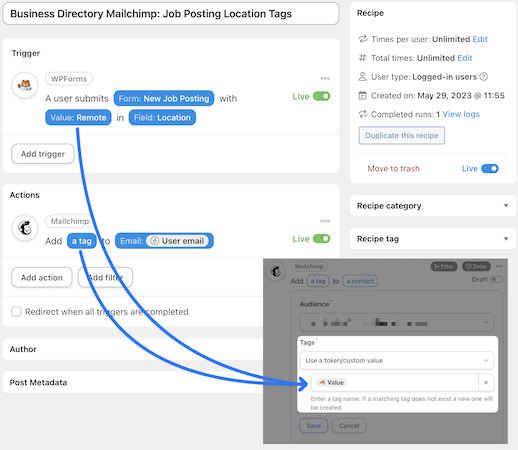The image size is (518, 450).
Task: Click the Mailchimp logo icon in Actions
Action: [x=25, y=228]
